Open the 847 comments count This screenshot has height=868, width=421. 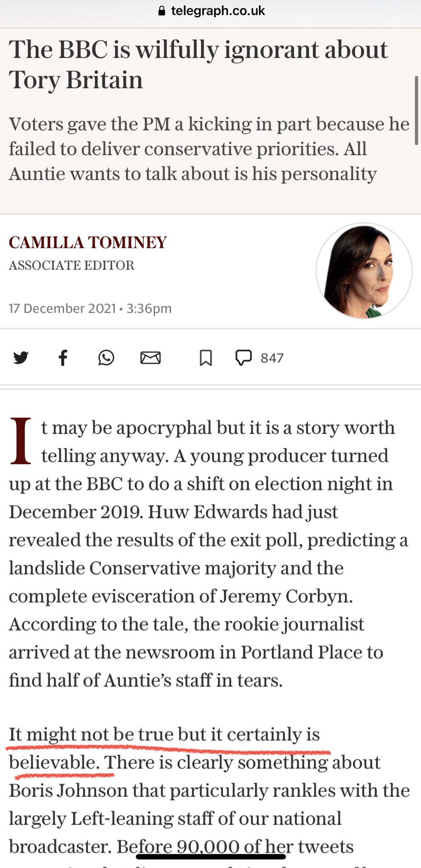click(x=272, y=359)
